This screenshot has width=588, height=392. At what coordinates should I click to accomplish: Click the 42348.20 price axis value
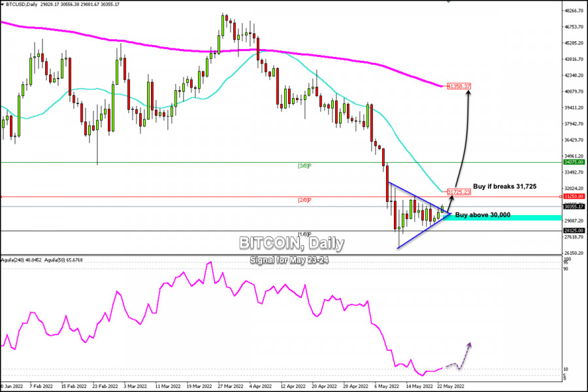pyautogui.click(x=574, y=75)
